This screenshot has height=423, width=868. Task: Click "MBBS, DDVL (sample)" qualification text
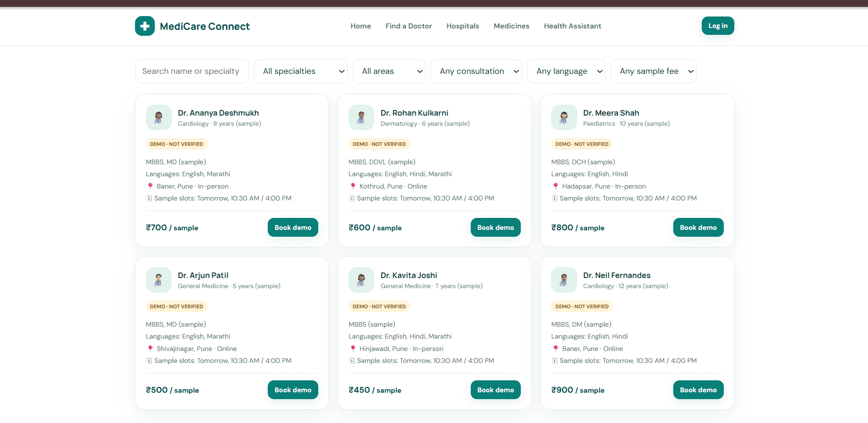click(382, 162)
